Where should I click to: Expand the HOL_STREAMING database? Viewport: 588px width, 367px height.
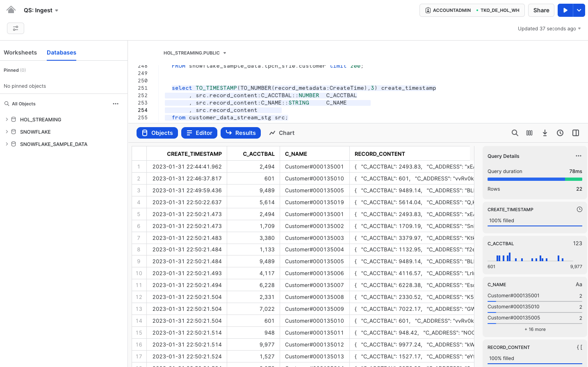(7, 119)
